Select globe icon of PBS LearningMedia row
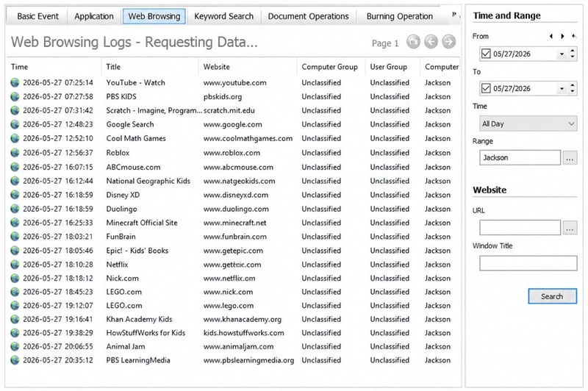588x391 pixels. point(15,360)
